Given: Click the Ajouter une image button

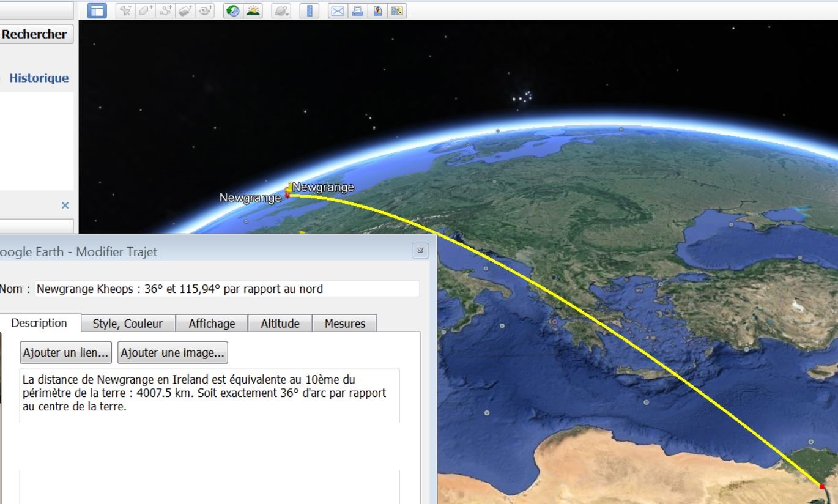Looking at the screenshot, I should (x=172, y=353).
